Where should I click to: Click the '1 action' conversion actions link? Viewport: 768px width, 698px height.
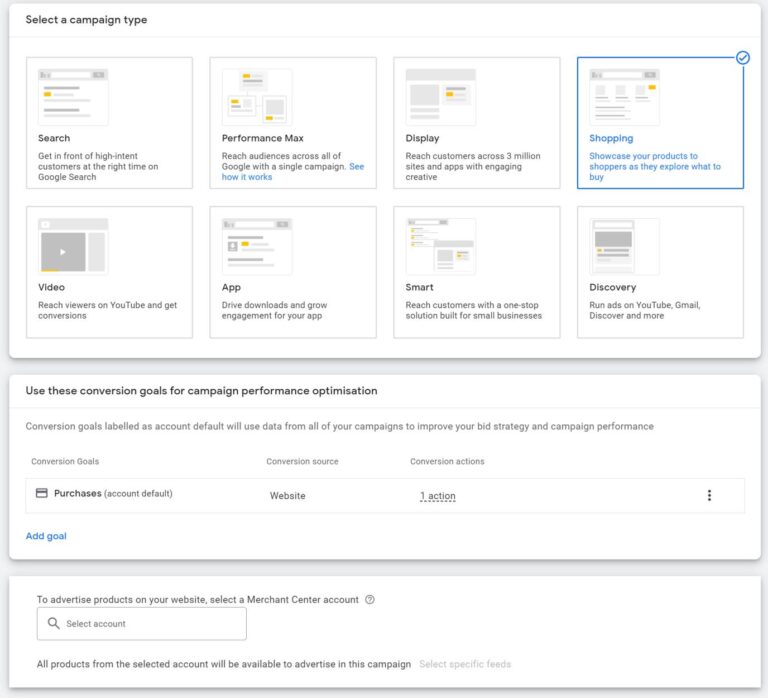pos(437,496)
